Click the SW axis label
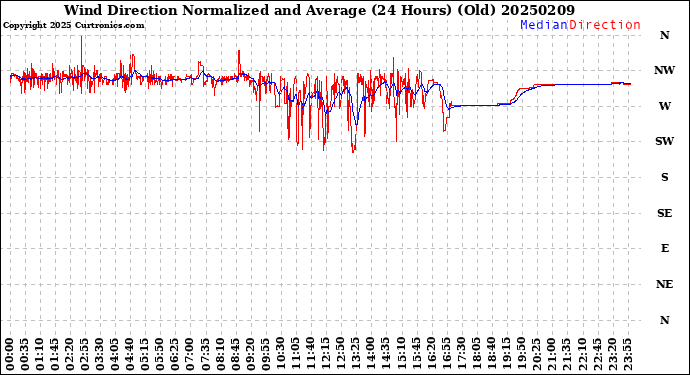 click(x=664, y=141)
